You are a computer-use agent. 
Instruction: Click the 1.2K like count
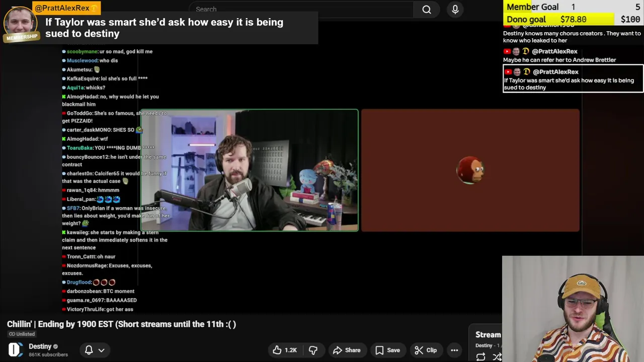pos(291,350)
